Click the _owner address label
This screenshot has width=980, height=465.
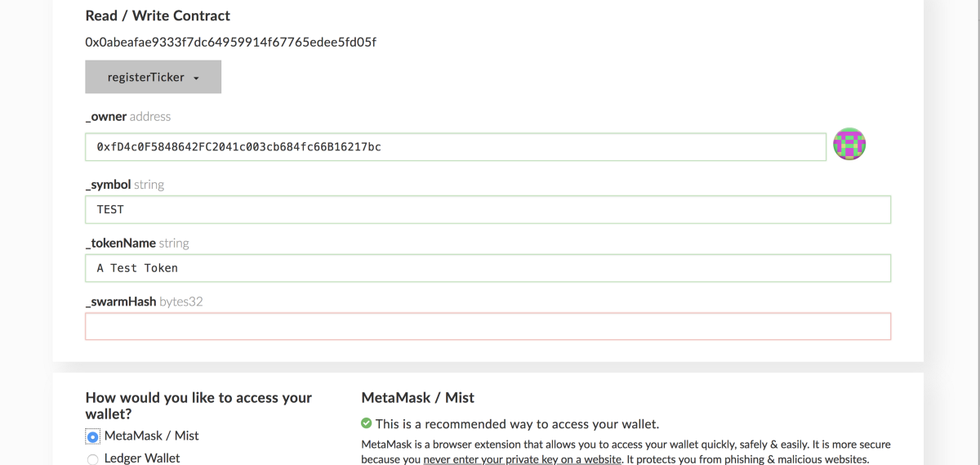127,117
